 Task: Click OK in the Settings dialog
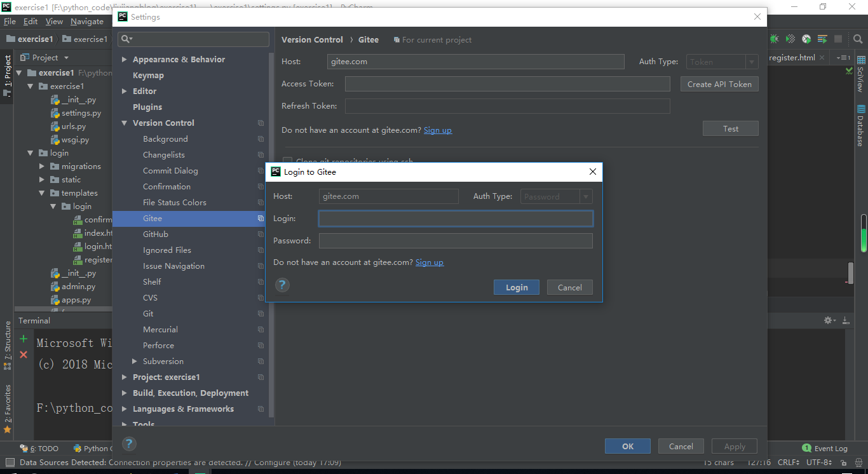[628, 446]
